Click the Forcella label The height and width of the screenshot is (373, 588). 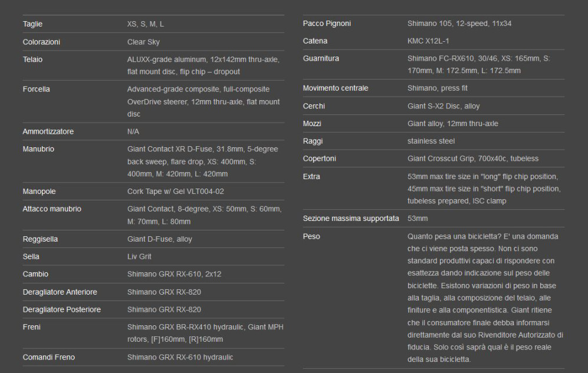[36, 90]
